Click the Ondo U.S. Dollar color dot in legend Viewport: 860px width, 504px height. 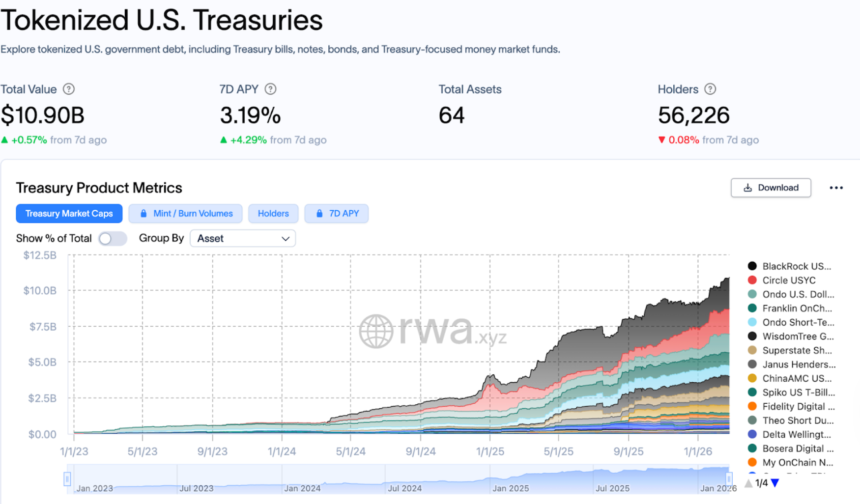click(752, 294)
